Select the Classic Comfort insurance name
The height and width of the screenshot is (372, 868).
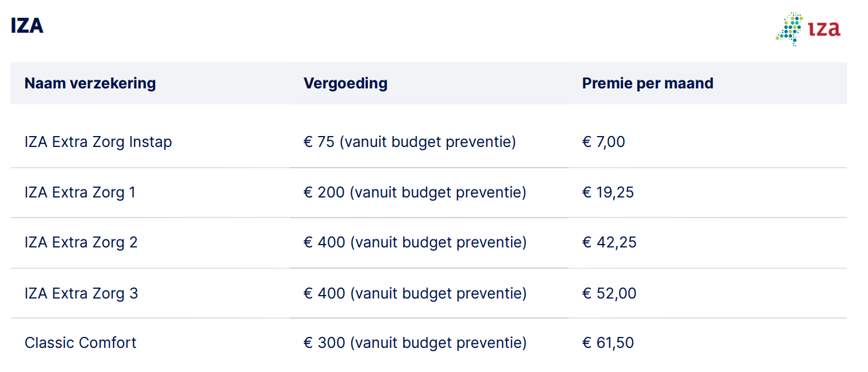click(x=80, y=343)
